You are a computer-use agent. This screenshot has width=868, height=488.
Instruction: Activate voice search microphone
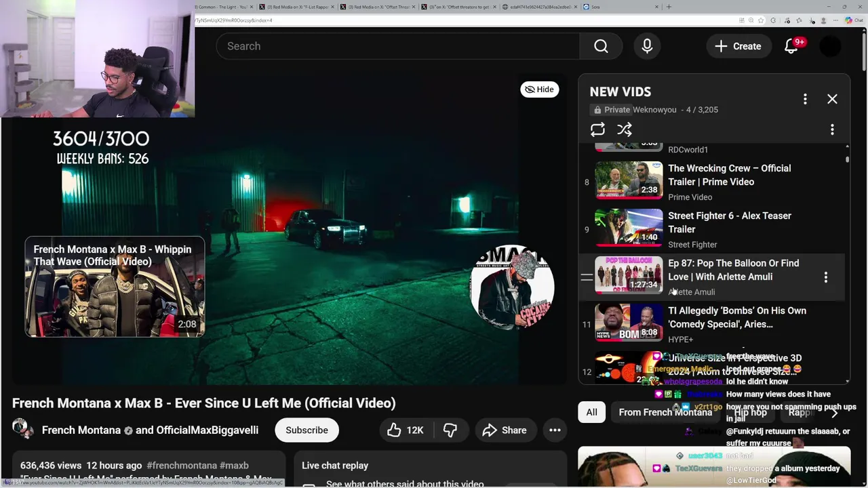647,46
